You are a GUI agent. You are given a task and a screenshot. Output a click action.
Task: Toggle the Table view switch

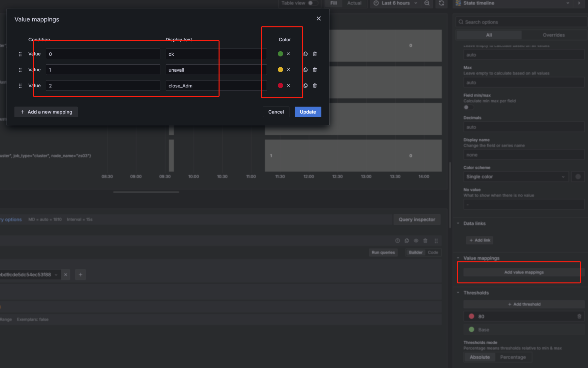[x=312, y=3]
